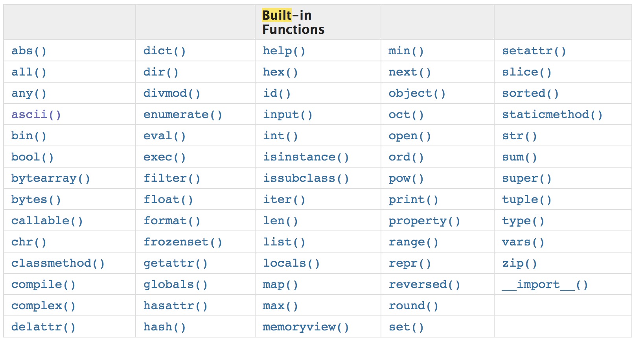Navigate to the print() function
Viewport: 644px width, 343px height.
(413, 199)
